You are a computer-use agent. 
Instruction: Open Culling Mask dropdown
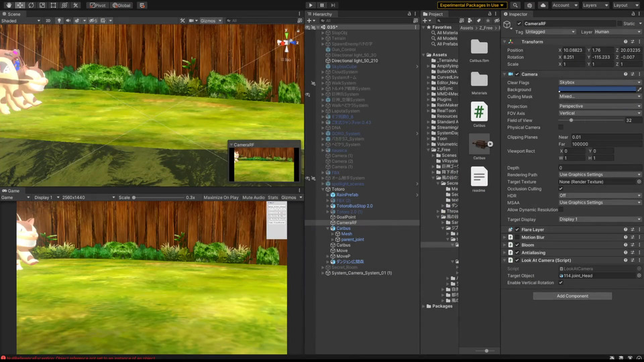pos(600,97)
